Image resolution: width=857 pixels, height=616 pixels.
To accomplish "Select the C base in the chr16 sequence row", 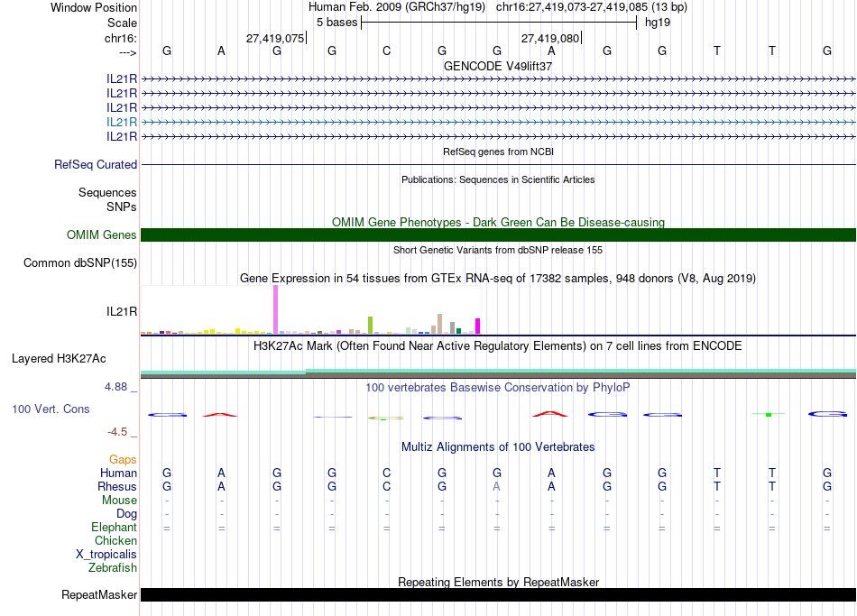I will click(386, 51).
